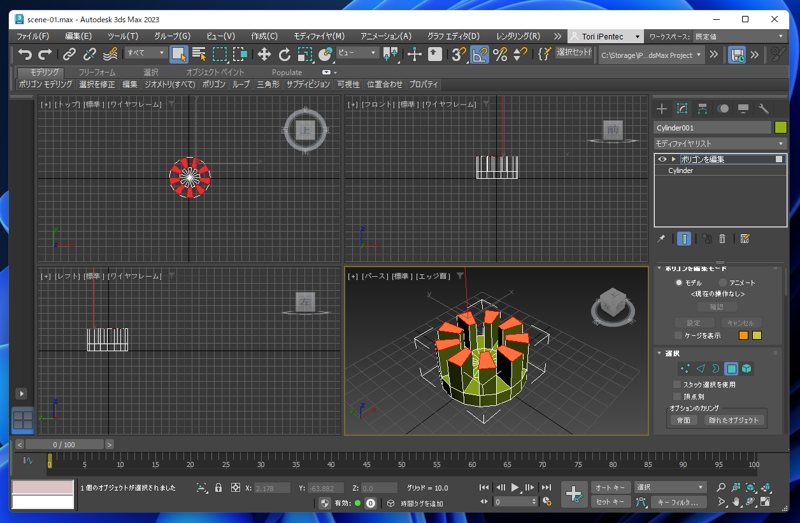Viewport: 800px width, 523px height.
Task: Enable the 頂点別 checkbox
Action: tap(677, 396)
